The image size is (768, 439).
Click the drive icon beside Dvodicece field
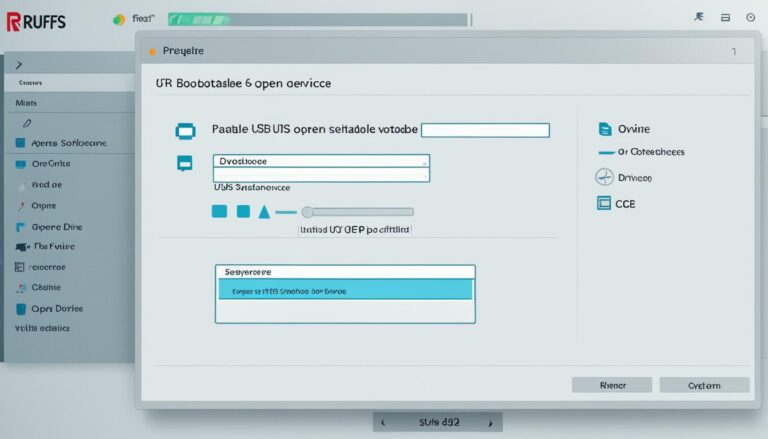(x=184, y=163)
